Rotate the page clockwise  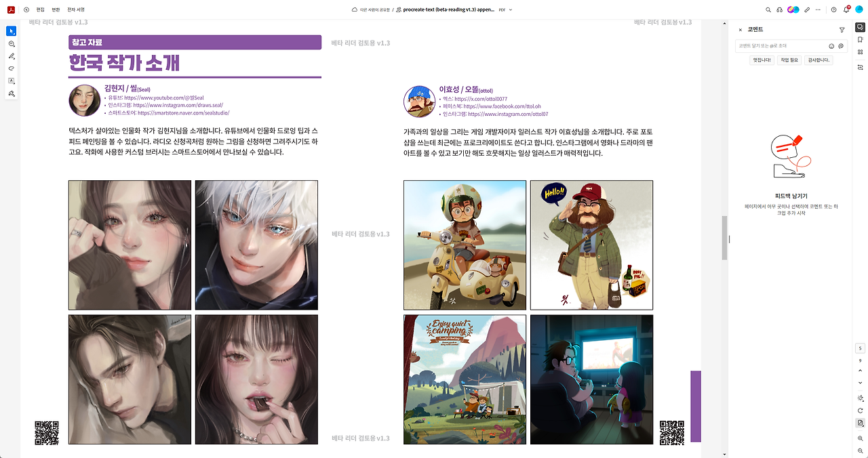tap(860, 411)
